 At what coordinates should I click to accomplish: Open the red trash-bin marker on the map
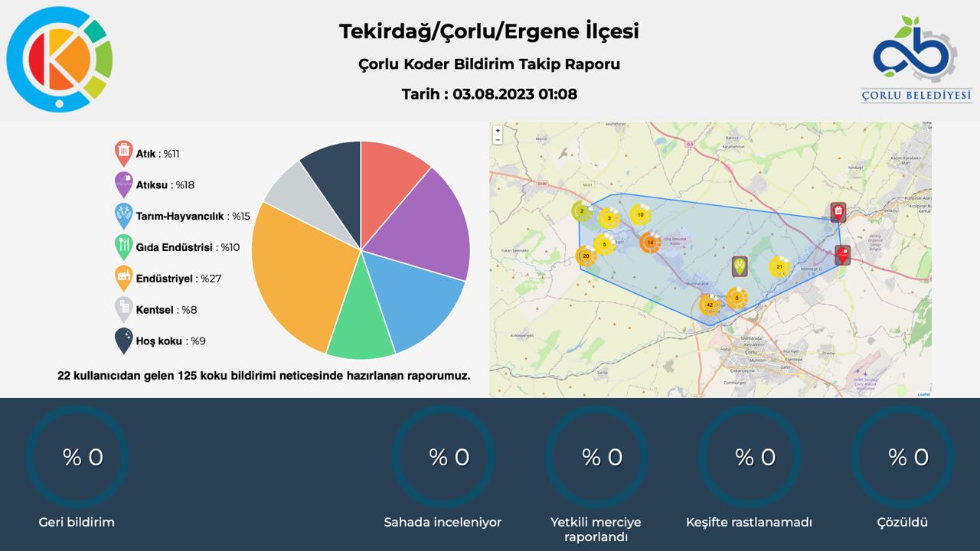click(838, 212)
